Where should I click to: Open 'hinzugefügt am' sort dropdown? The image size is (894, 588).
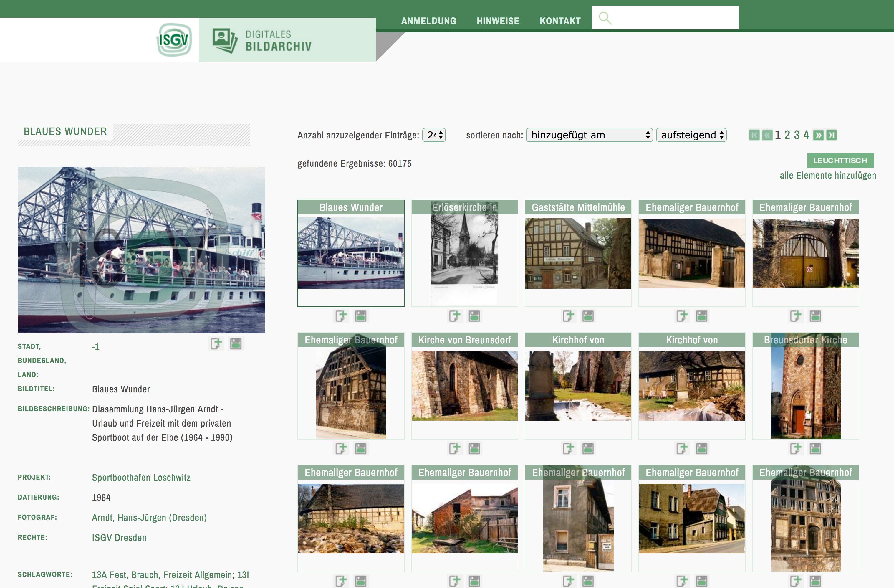pyautogui.click(x=589, y=135)
